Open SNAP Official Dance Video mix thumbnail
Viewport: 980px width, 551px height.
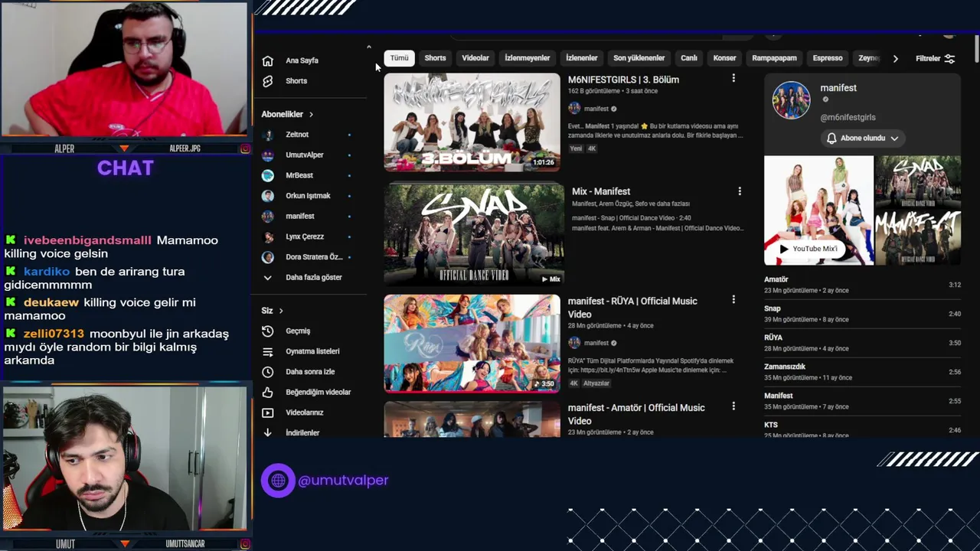click(474, 233)
